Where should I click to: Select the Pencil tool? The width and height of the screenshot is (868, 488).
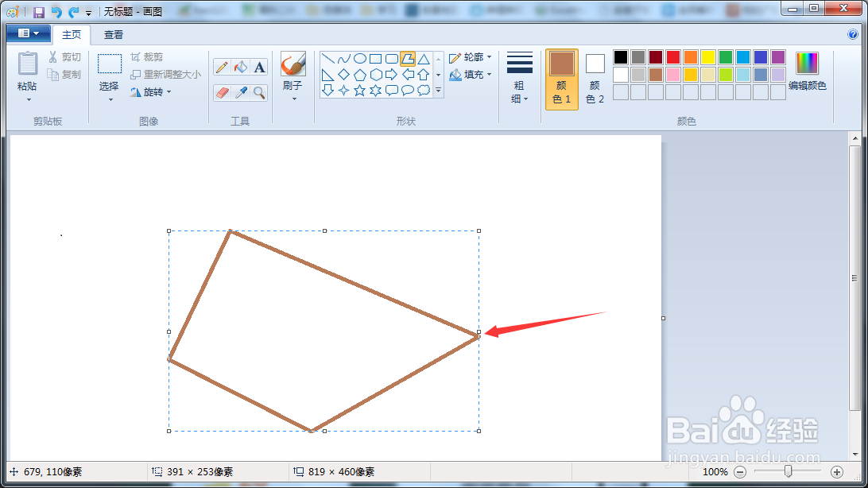[222, 67]
